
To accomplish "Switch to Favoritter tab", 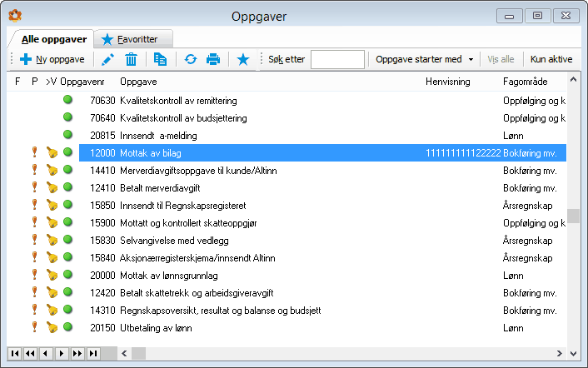I will click(133, 39).
